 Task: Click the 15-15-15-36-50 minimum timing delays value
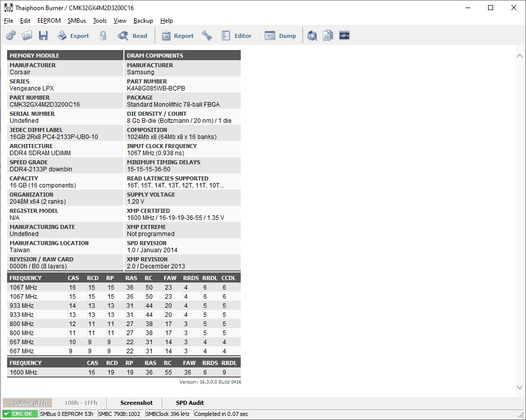click(149, 169)
